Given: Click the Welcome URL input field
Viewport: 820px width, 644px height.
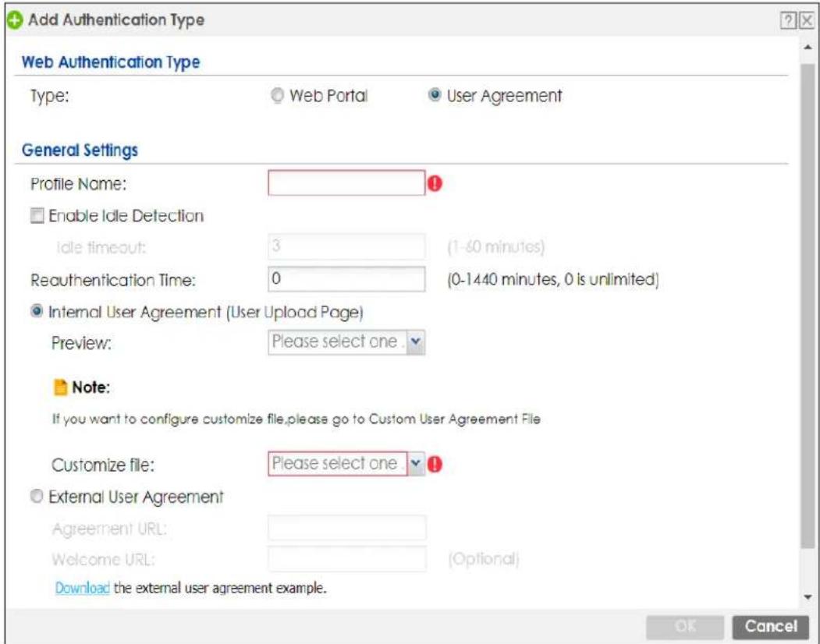Looking at the screenshot, I should [346, 559].
